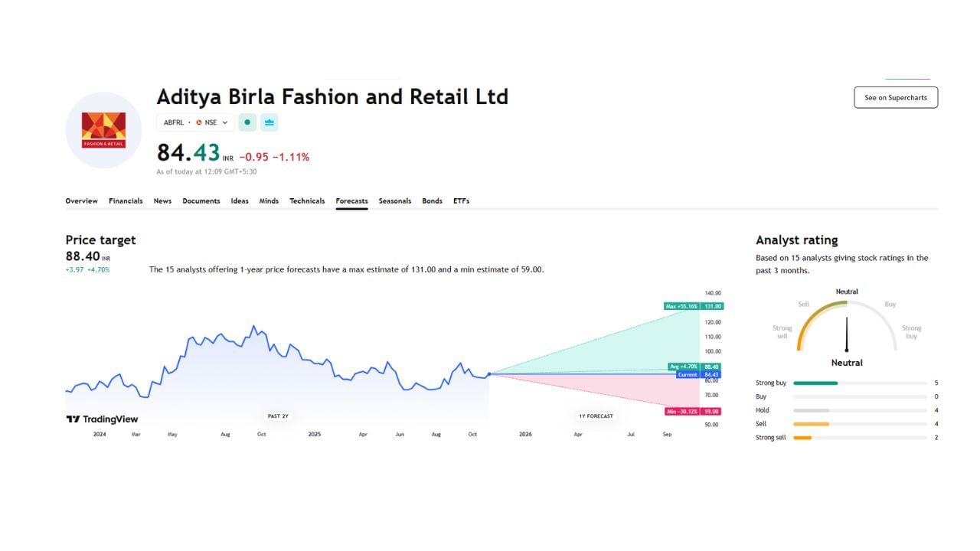View the Bonds tab
The height and width of the screenshot is (551, 980).
[x=432, y=201]
